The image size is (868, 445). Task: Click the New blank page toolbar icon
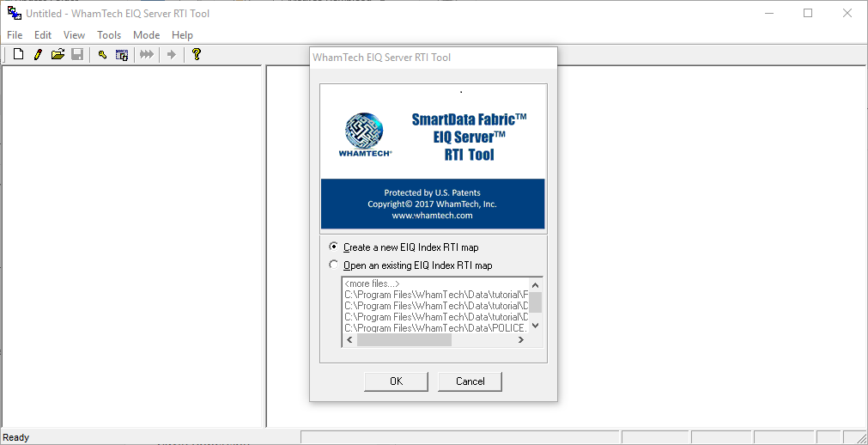[x=18, y=54]
